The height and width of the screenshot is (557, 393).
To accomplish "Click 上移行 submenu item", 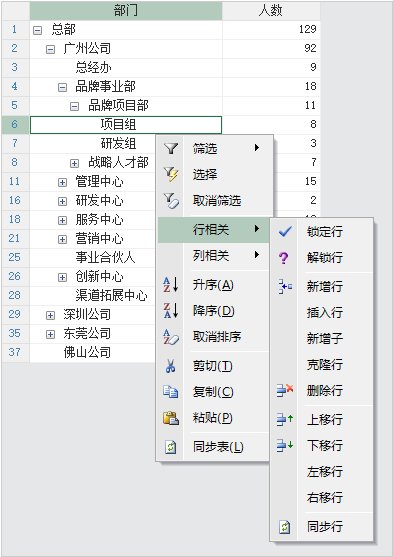I will pyautogui.click(x=322, y=420).
